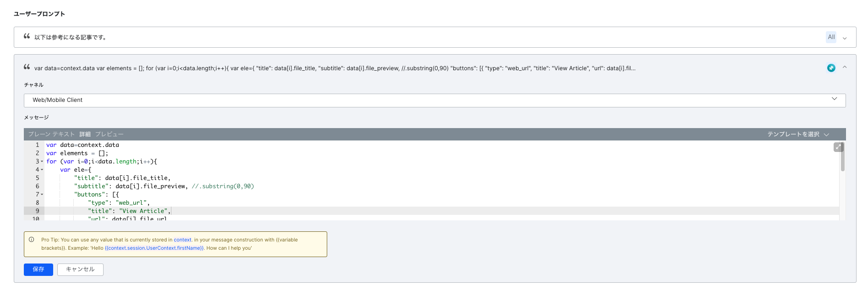The width and height of the screenshot is (868, 286).
Task: Click the 保存 button
Action: [x=38, y=269]
